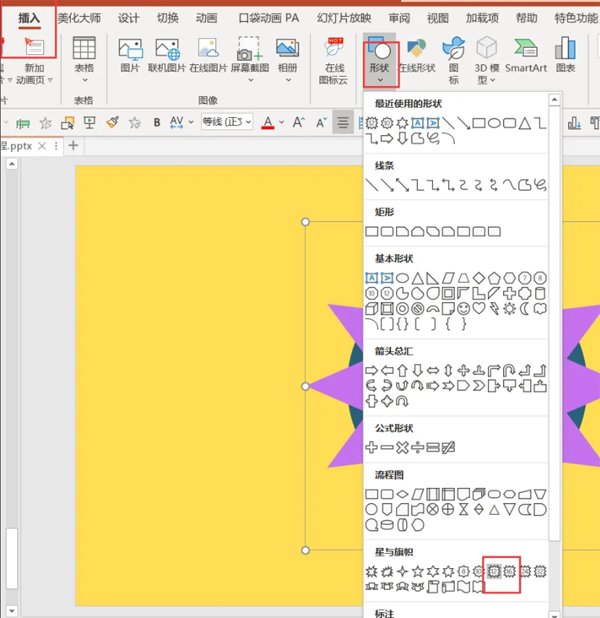Insert a 图表 chart from the ribbon
The width and height of the screenshot is (600, 618).
[565, 55]
